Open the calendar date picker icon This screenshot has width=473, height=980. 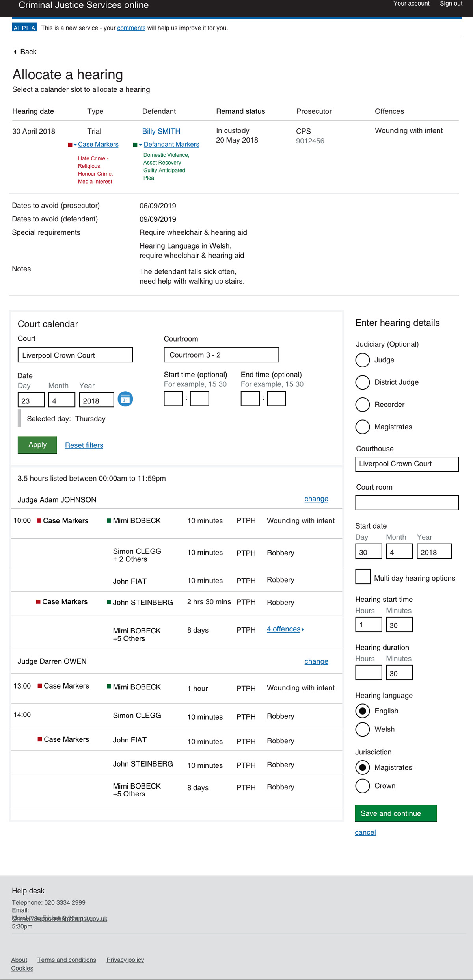click(125, 399)
